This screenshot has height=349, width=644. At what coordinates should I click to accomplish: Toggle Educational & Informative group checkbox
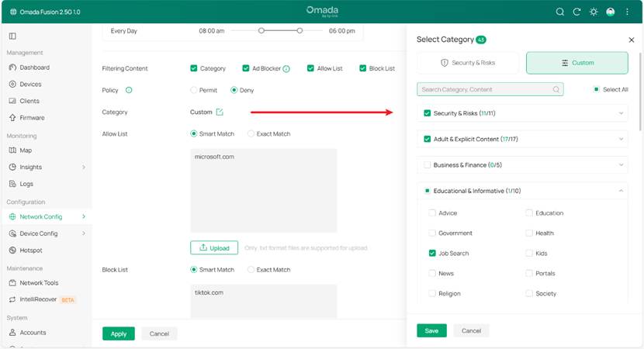tap(428, 191)
